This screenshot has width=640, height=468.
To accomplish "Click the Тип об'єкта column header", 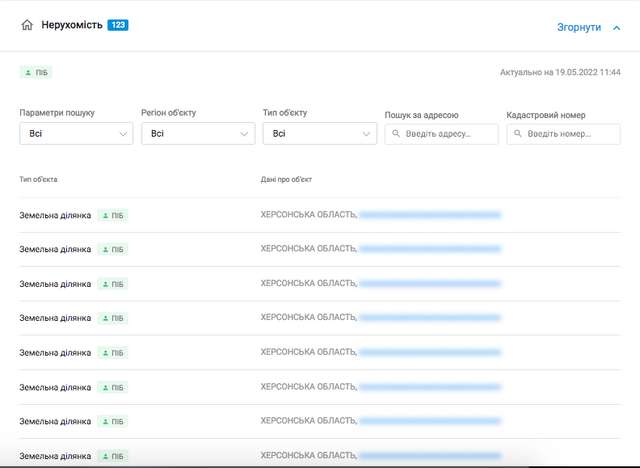I will [39, 179].
